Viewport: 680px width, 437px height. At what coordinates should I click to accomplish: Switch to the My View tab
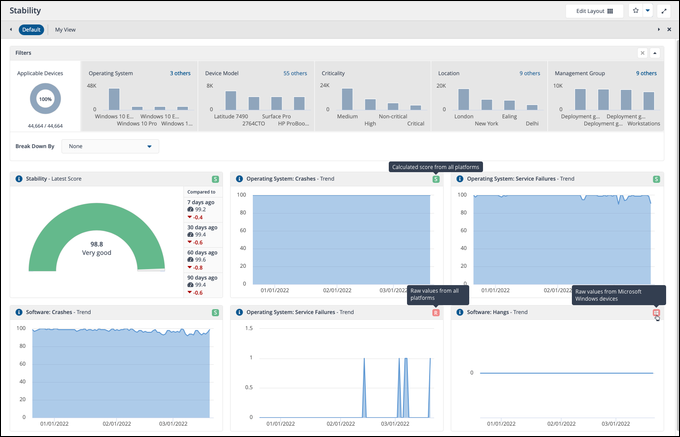[65, 30]
